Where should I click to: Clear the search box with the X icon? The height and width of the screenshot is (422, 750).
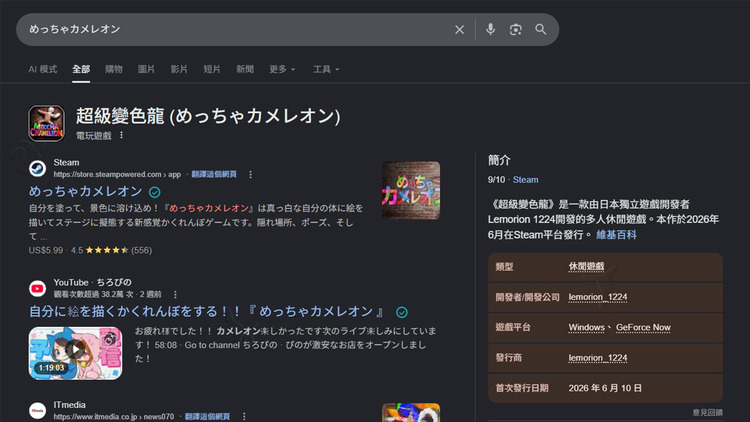459,30
